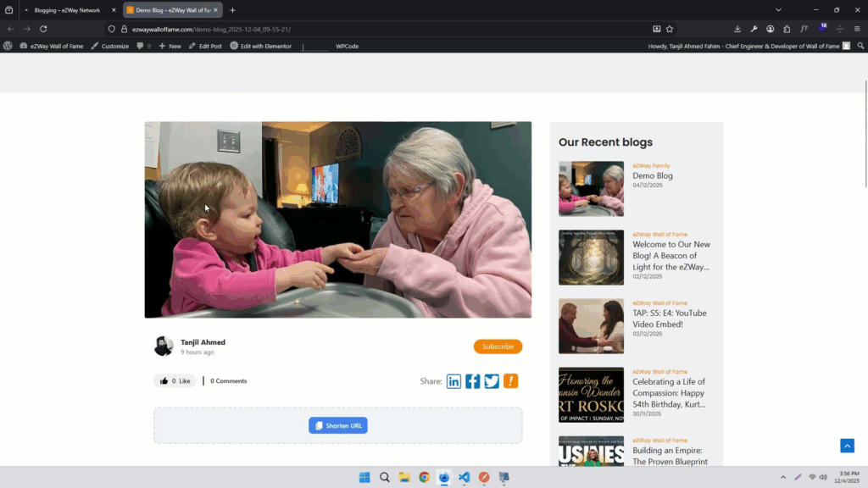Click the orange Subscribe button
This screenshot has width=868, height=488.
tap(498, 347)
